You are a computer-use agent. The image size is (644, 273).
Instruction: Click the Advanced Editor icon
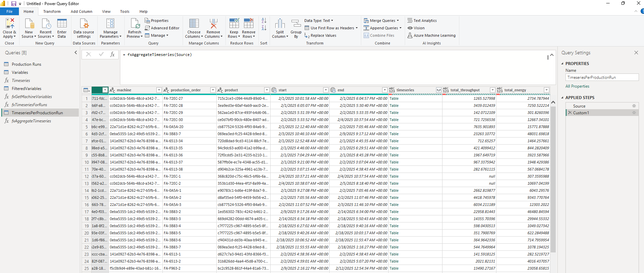pos(147,28)
